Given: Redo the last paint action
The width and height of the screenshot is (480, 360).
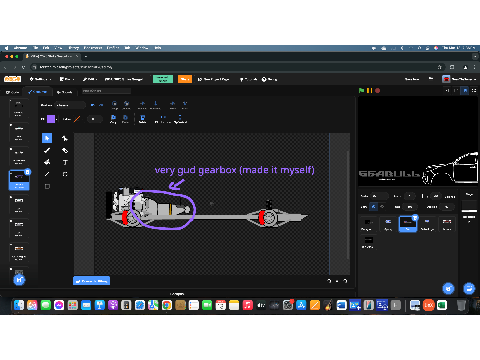Looking at the screenshot, I should point(101,105).
